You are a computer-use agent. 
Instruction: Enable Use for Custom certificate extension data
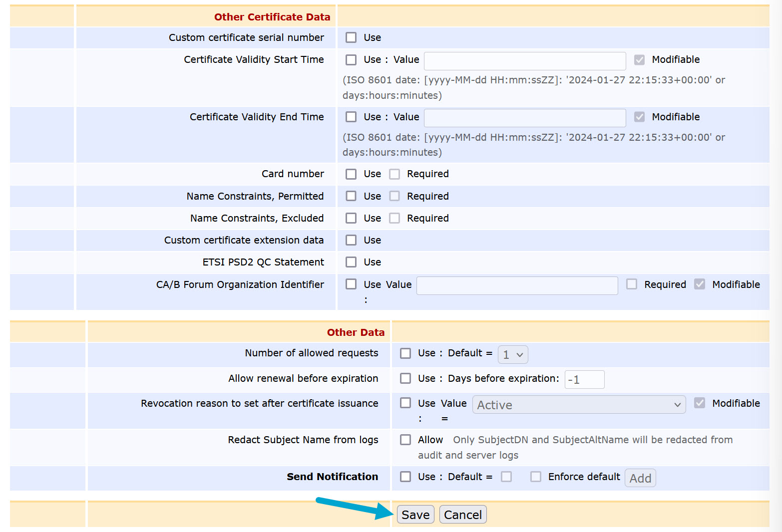tap(351, 240)
